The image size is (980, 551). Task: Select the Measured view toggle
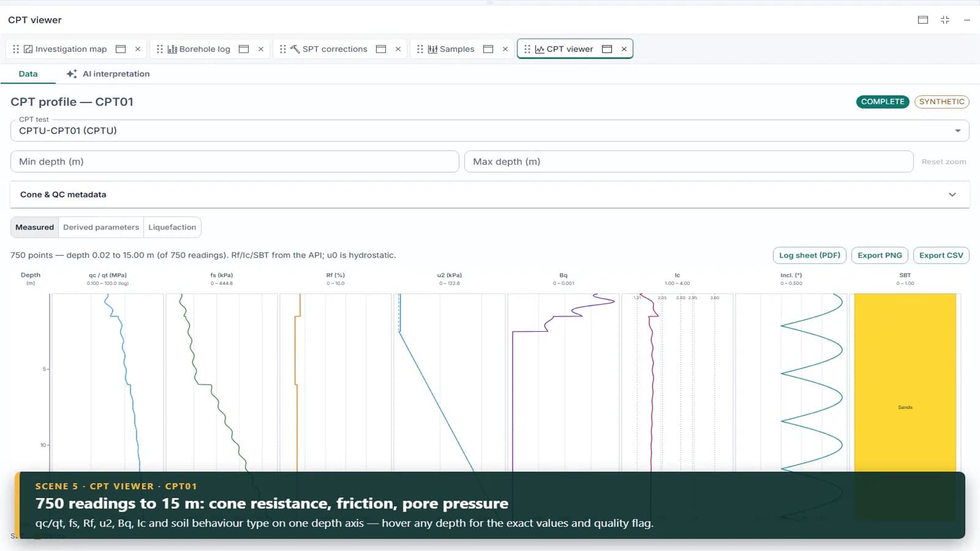[35, 227]
